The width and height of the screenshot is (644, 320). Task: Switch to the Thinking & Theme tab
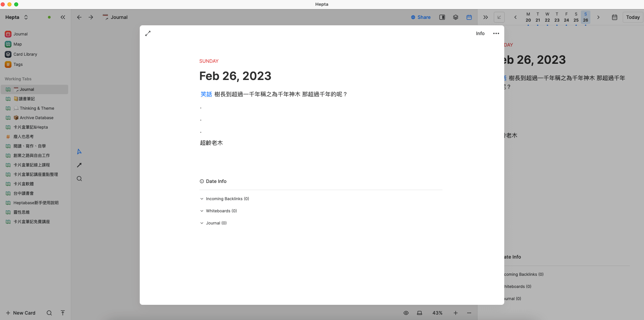point(37,108)
